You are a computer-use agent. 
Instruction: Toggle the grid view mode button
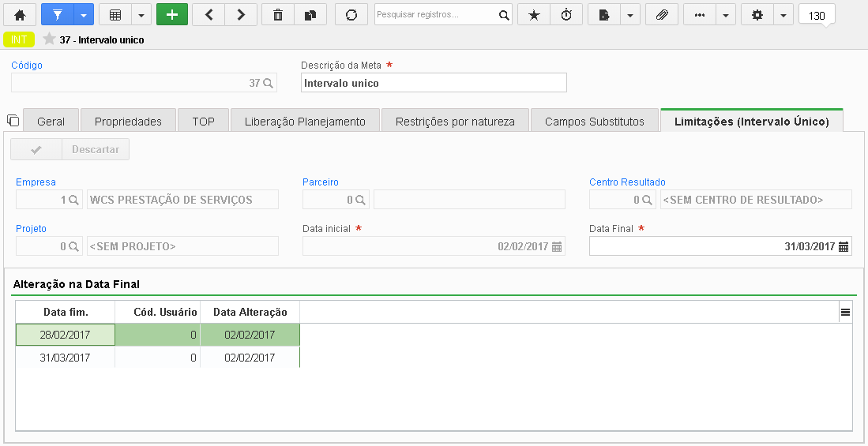click(115, 15)
